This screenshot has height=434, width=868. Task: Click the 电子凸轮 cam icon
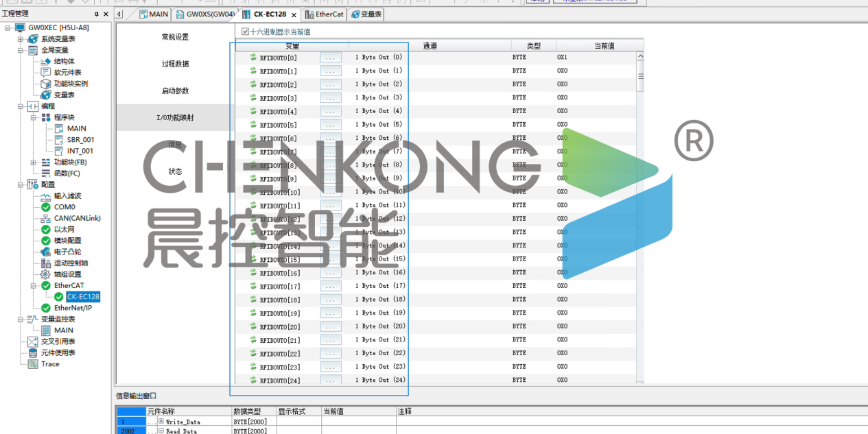point(46,252)
